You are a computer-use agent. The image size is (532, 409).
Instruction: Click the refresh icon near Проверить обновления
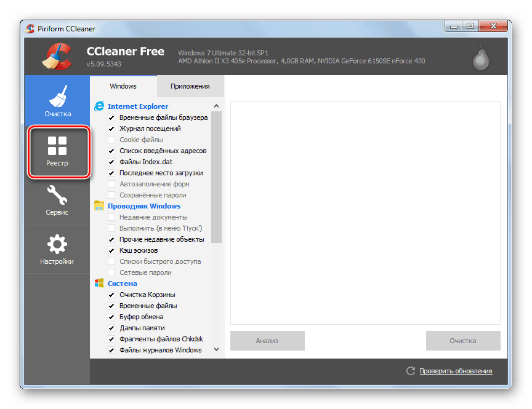coord(411,371)
